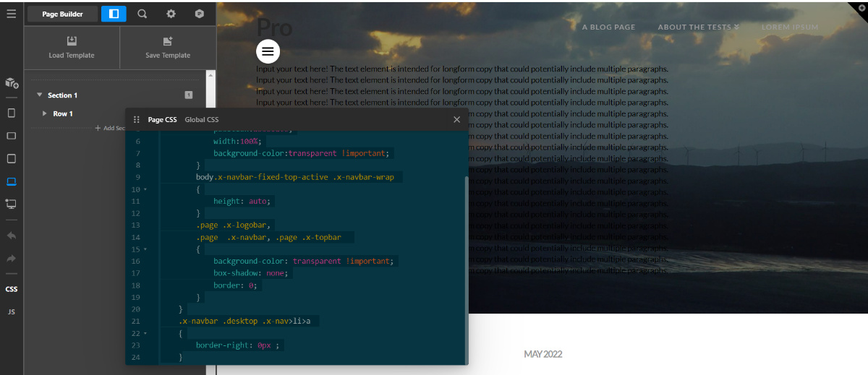
Task: Click the redo arrow in left sidebar
Action: click(11, 258)
